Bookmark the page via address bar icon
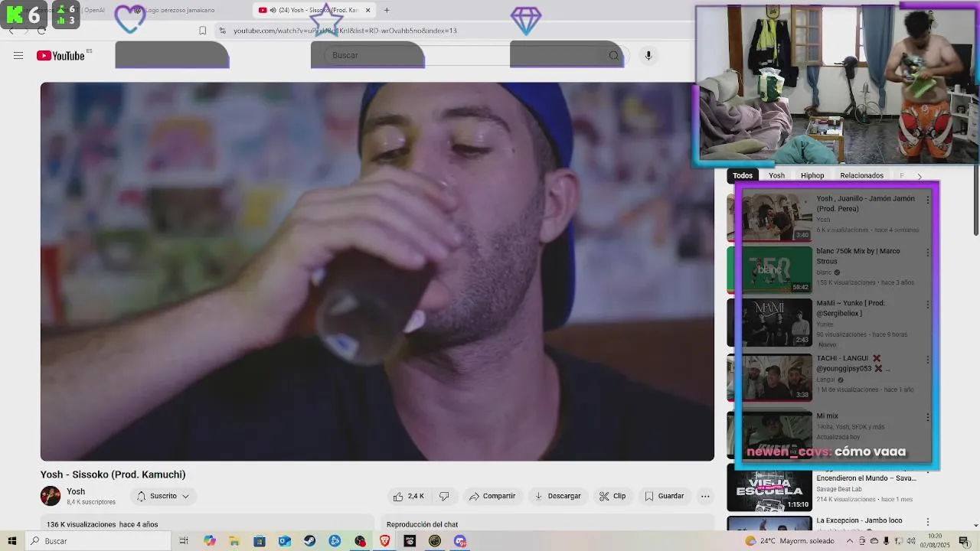 [x=202, y=31]
